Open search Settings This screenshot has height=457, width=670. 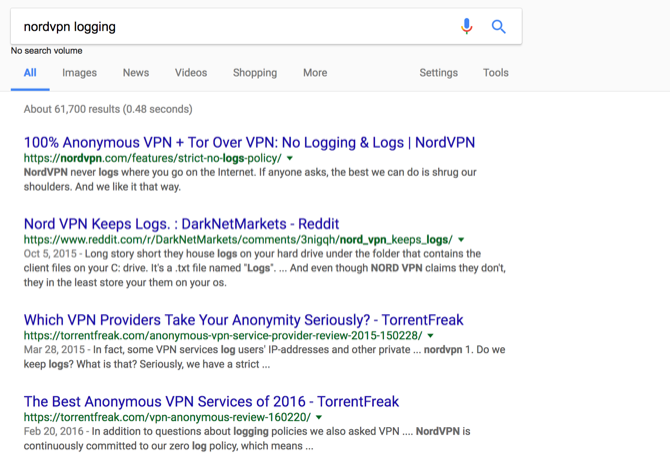coord(438,73)
